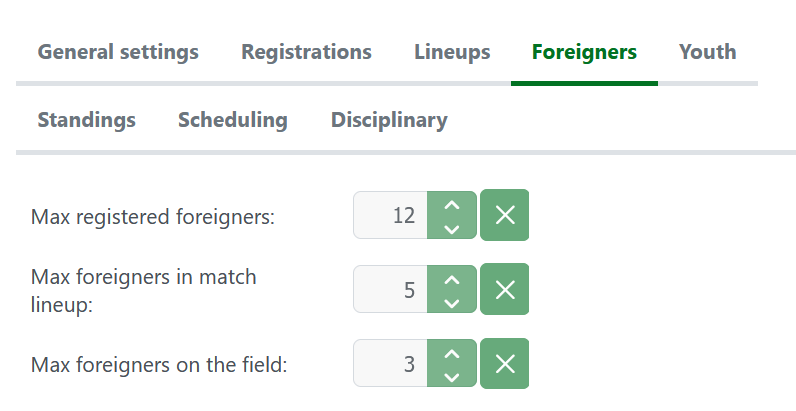Decrease Max registered foreigners with down arrow
This screenshot has height=411, width=796.
click(x=452, y=227)
